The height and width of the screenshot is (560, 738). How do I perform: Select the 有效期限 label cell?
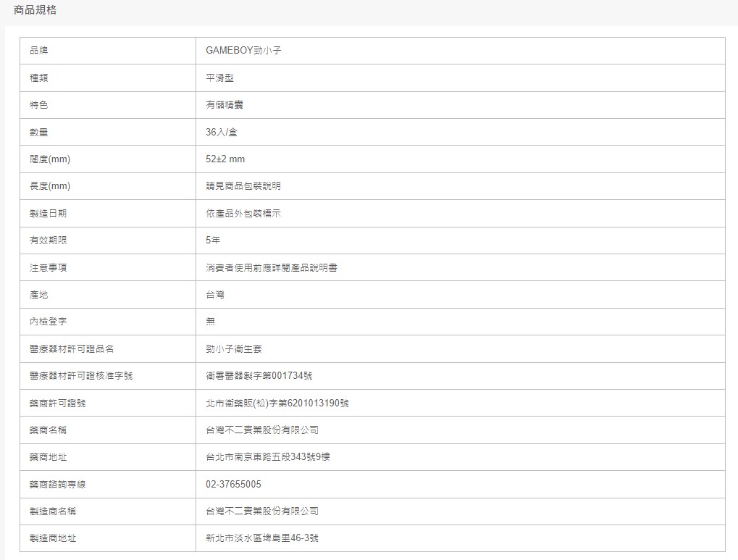[108, 241]
